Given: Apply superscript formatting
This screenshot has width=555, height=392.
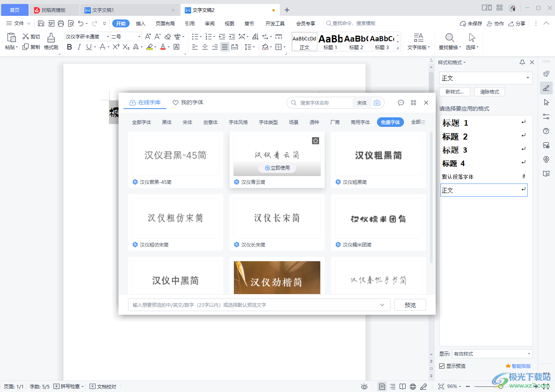Looking at the screenshot, I should [116, 47].
